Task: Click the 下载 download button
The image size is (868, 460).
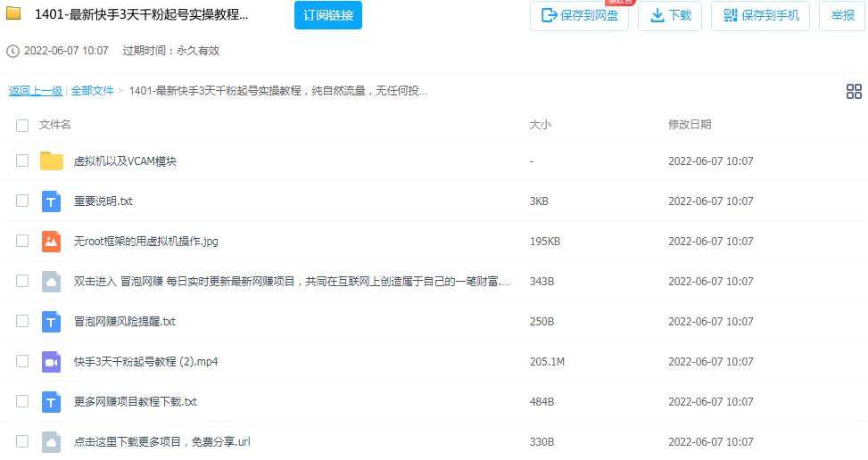Action: (670, 15)
